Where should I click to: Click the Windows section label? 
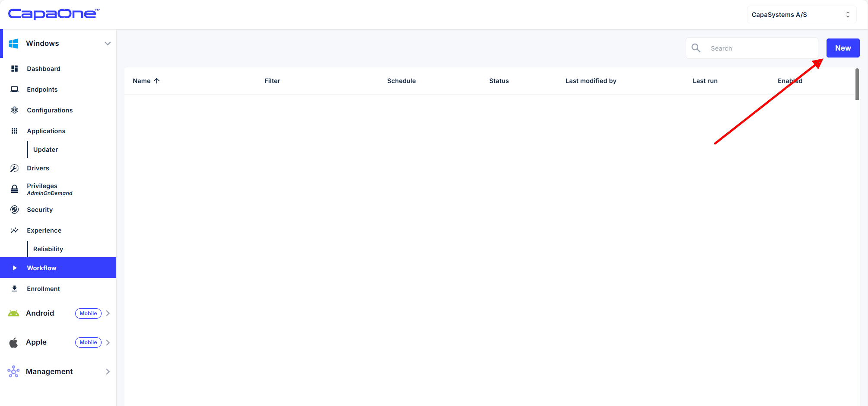[42, 43]
